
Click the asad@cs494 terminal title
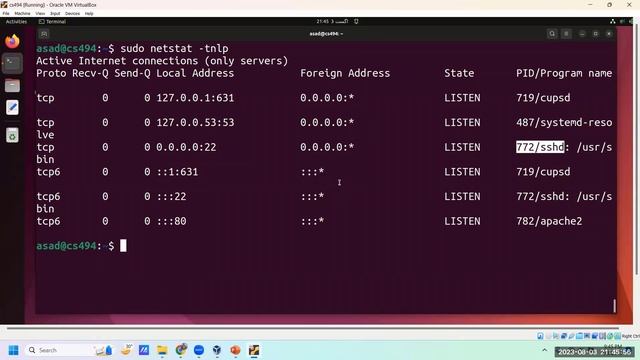tap(326, 34)
